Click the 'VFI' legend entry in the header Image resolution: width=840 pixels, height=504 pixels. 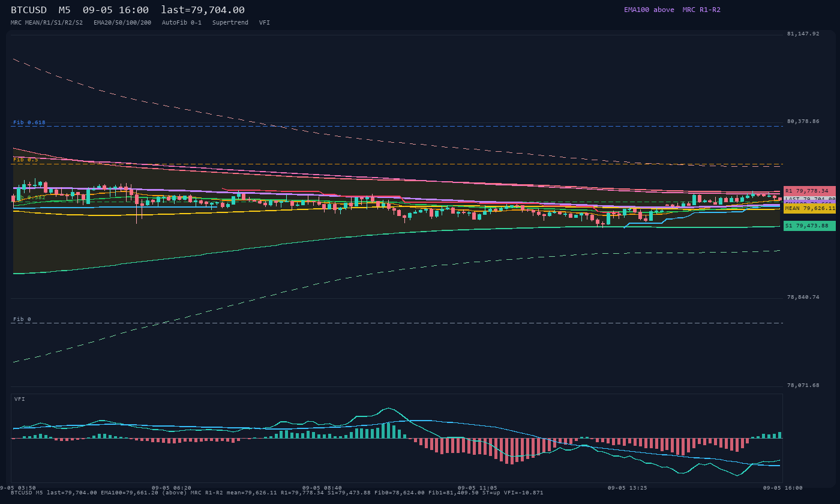(x=265, y=23)
